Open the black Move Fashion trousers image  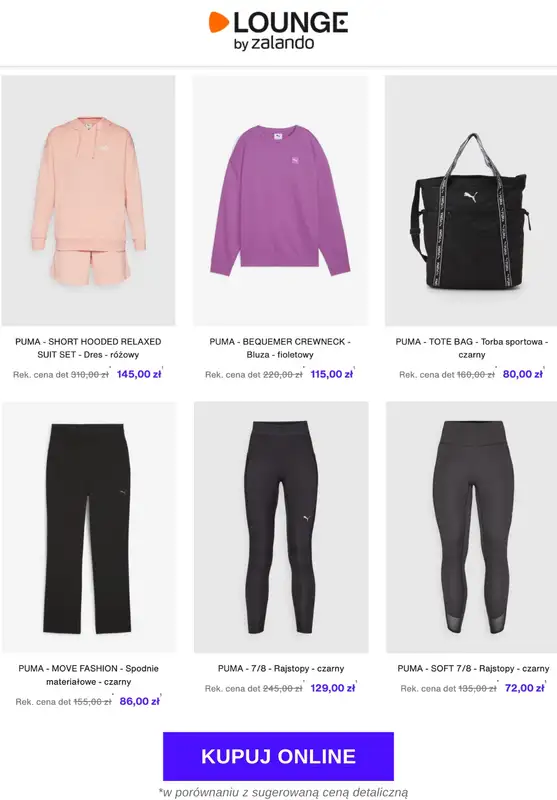tap(89, 527)
